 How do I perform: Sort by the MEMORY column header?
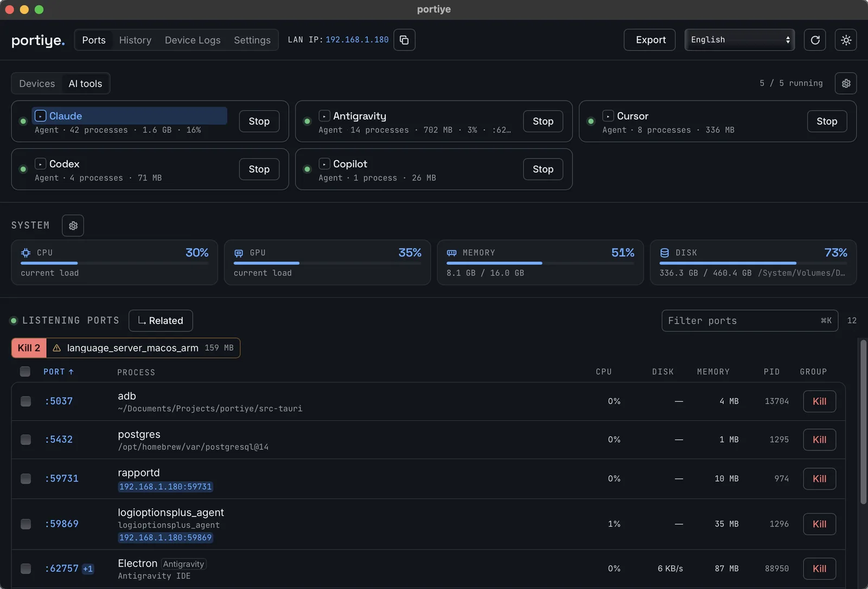tap(713, 372)
